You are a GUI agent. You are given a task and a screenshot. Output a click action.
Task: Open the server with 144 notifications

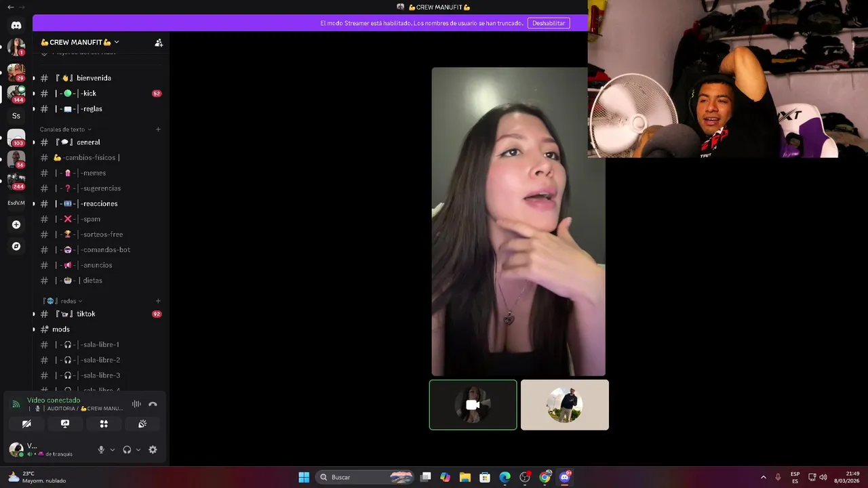point(16,93)
